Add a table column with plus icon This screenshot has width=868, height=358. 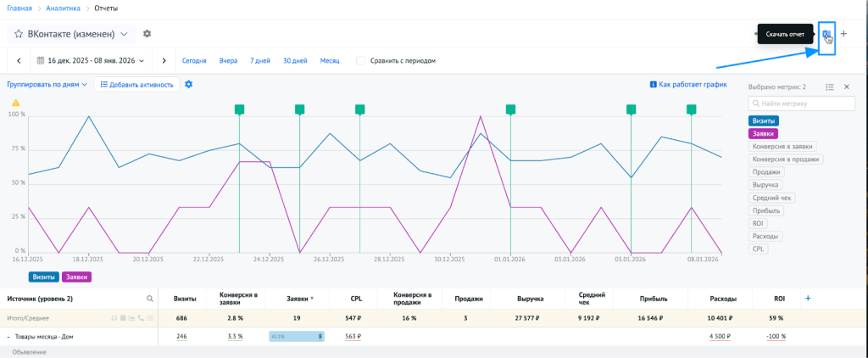807,298
